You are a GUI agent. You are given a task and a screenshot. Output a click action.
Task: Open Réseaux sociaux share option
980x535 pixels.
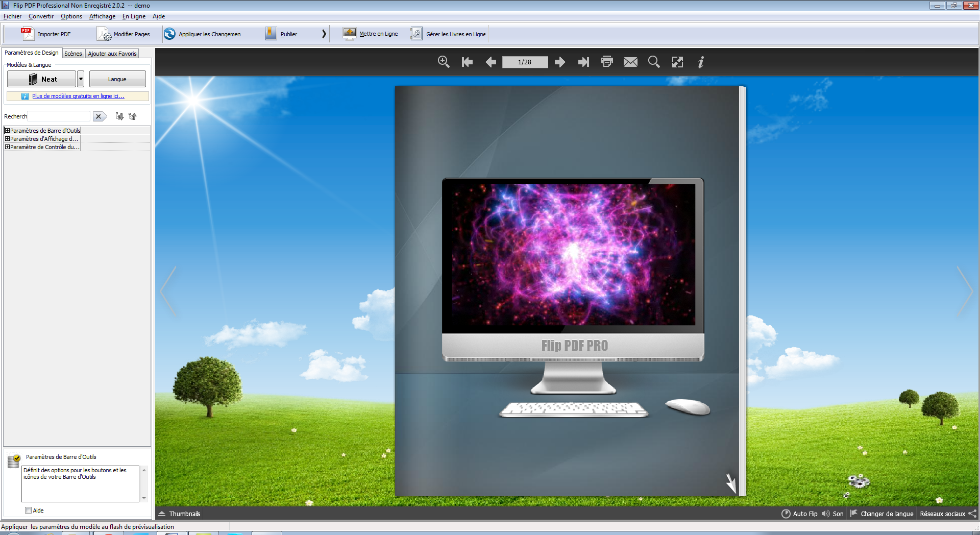tap(948, 514)
